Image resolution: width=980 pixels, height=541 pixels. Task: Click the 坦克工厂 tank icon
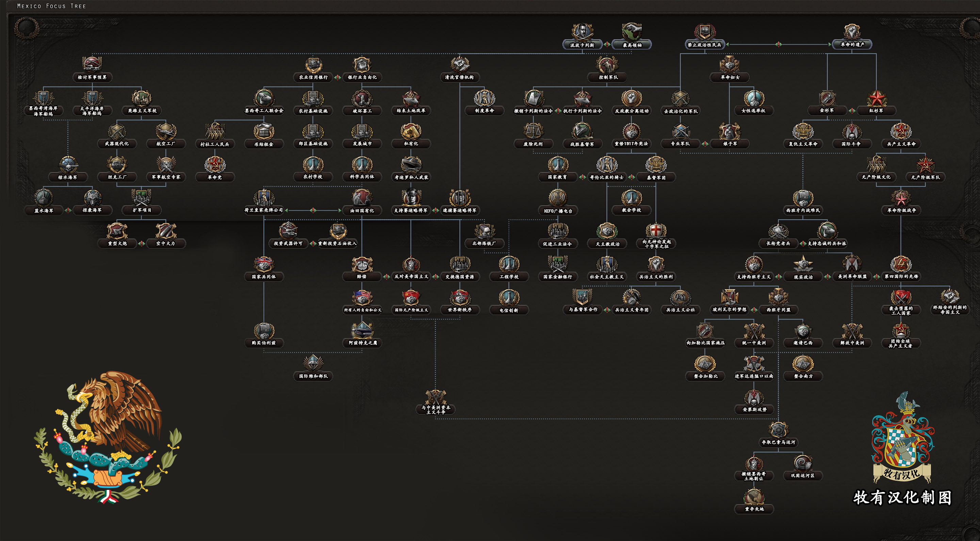coord(117,164)
